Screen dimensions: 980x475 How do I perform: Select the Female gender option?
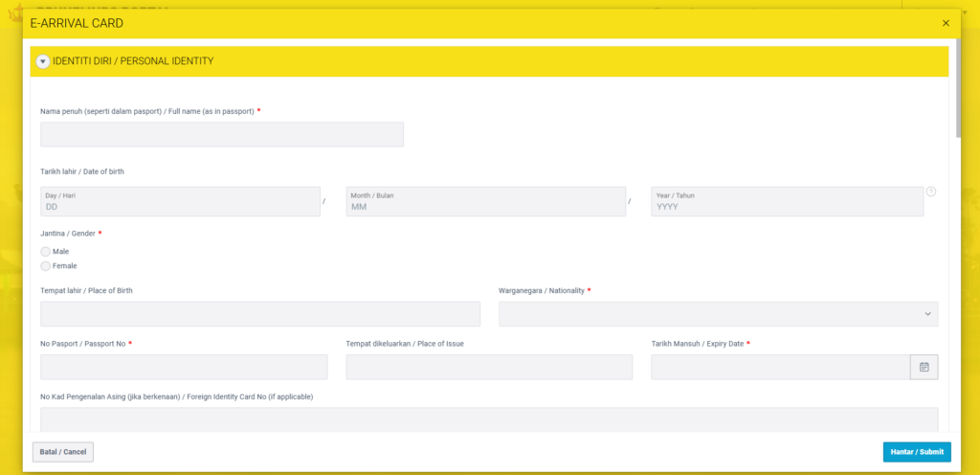tap(46, 265)
